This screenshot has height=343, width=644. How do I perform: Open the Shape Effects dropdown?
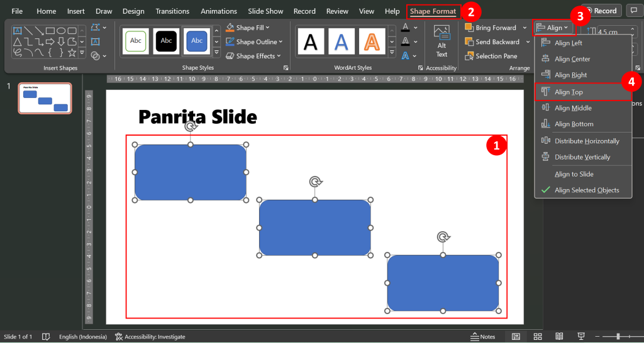click(253, 56)
